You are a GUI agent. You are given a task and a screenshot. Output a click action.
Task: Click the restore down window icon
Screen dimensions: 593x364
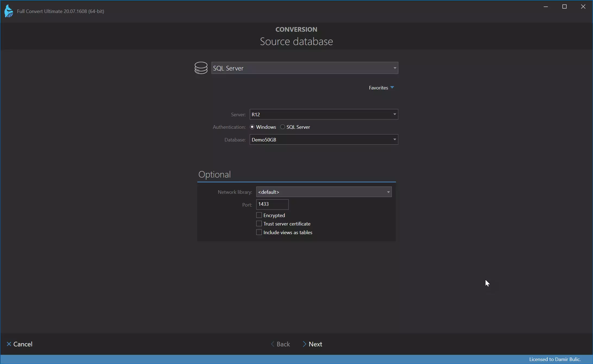click(x=565, y=7)
